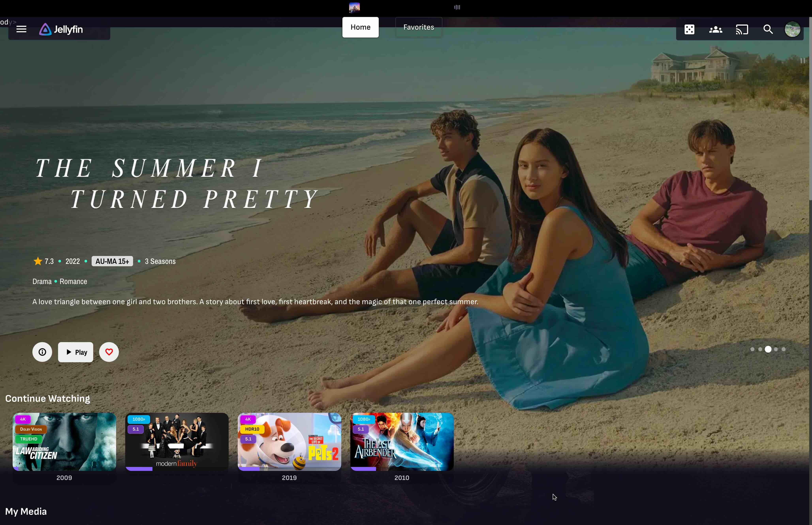Click the Romance genre link
The height and width of the screenshot is (525, 812).
[73, 282]
